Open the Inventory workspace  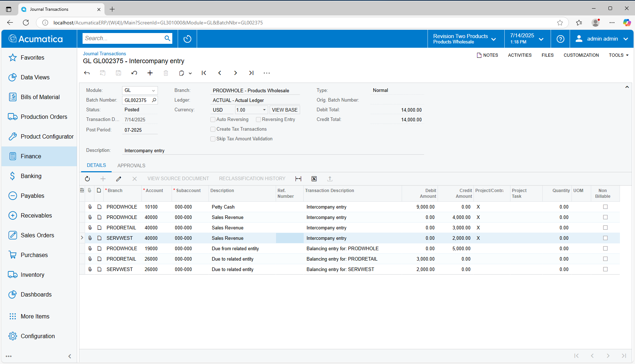tap(39, 275)
